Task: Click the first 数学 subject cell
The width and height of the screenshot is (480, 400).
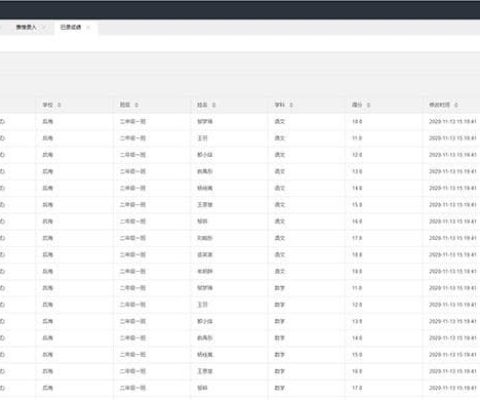Action: 280,288
